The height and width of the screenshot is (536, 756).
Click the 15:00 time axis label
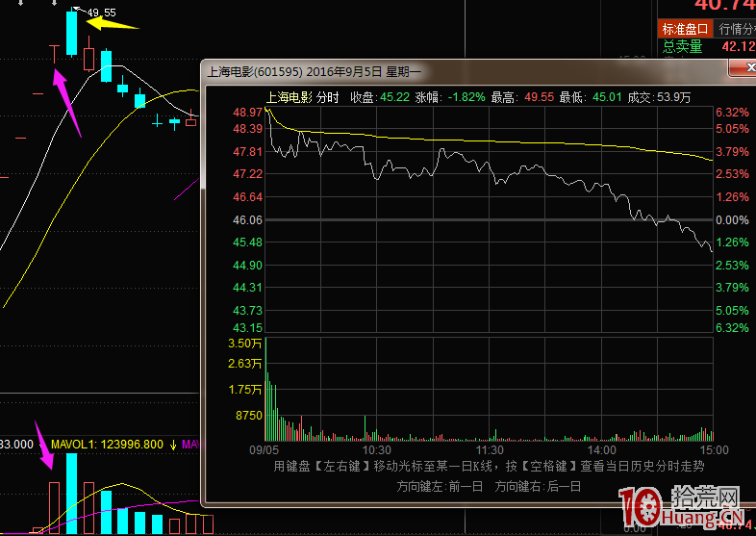(x=715, y=450)
